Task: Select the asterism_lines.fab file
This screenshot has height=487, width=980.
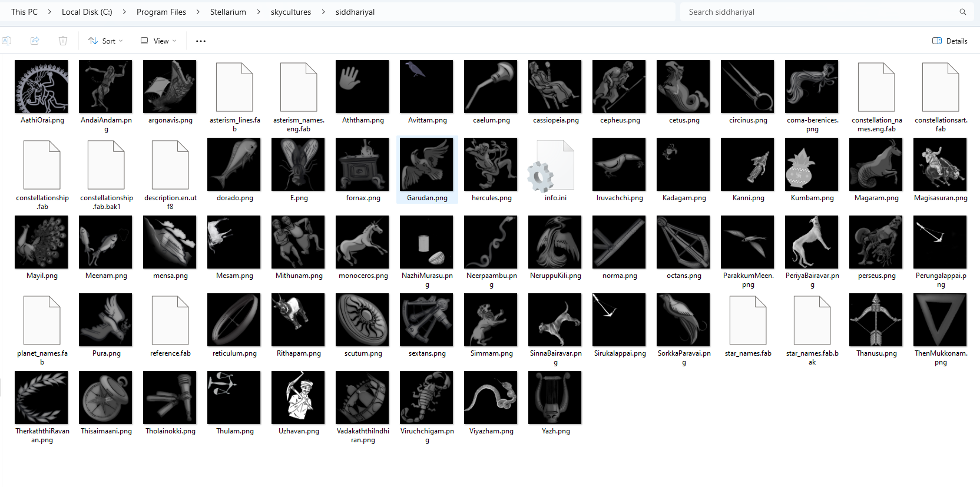Action: pyautogui.click(x=234, y=88)
